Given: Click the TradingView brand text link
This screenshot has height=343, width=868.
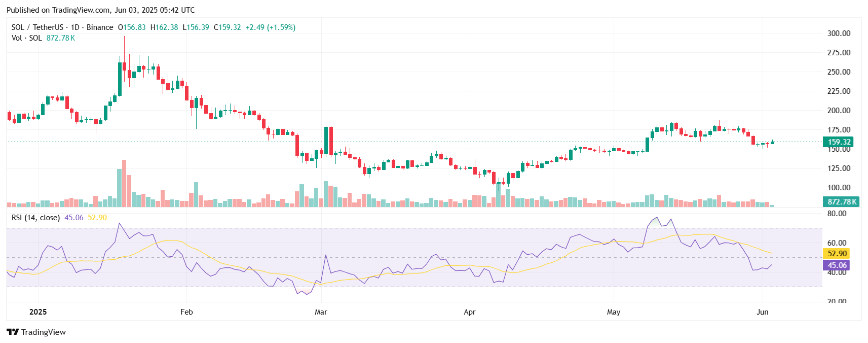Looking at the screenshot, I should 44,332.
